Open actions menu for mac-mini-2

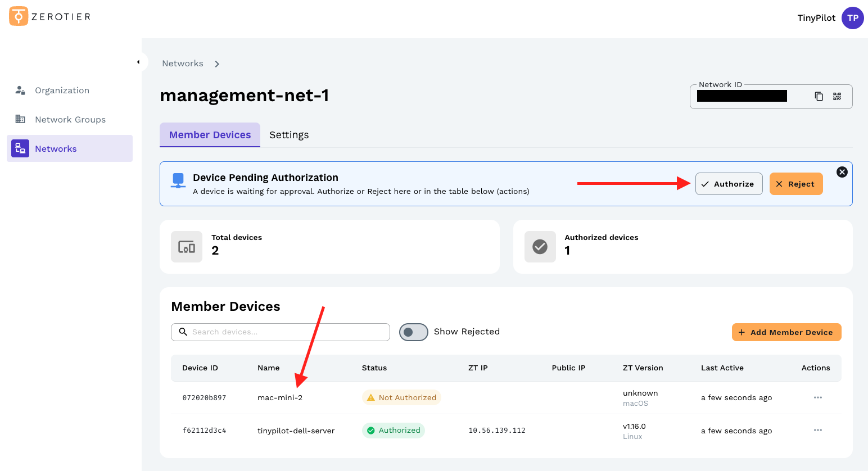tap(818, 397)
